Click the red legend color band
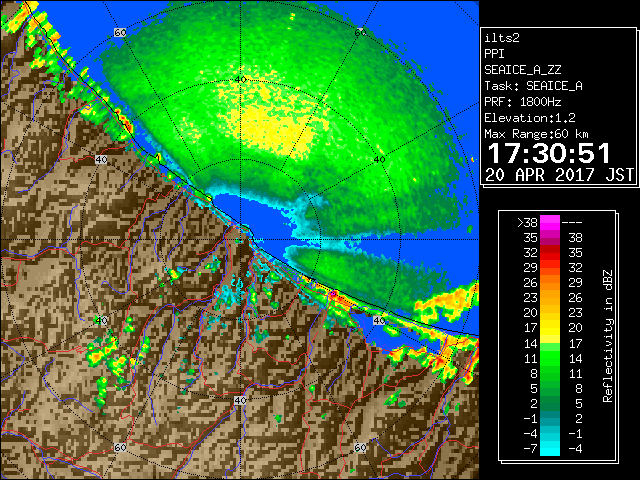The image size is (640, 480). pos(550,253)
